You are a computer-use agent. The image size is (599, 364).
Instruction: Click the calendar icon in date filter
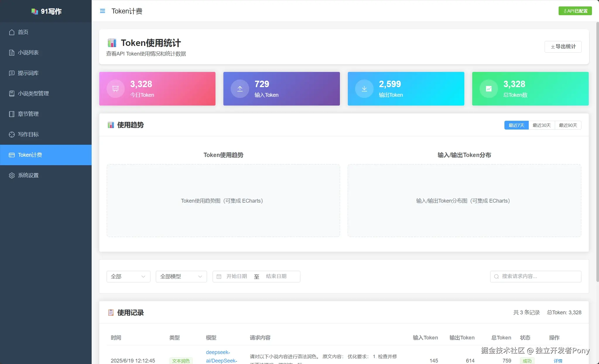pyautogui.click(x=219, y=276)
